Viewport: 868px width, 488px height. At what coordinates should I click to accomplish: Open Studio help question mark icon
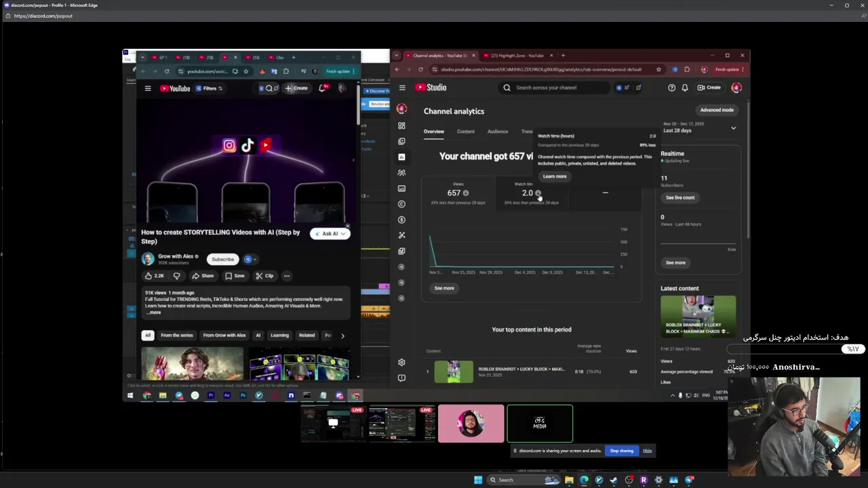pos(671,87)
